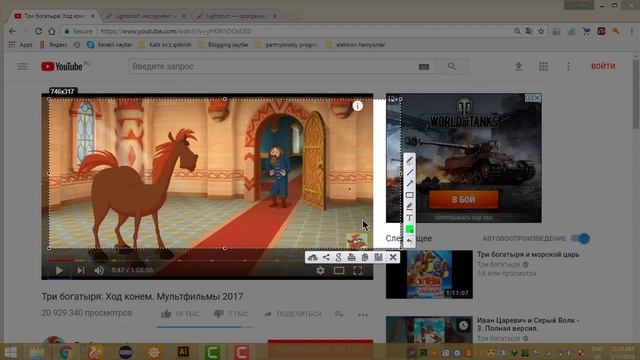Like the video with thumbs up
Screen dimensions: 640x360
click(166, 313)
